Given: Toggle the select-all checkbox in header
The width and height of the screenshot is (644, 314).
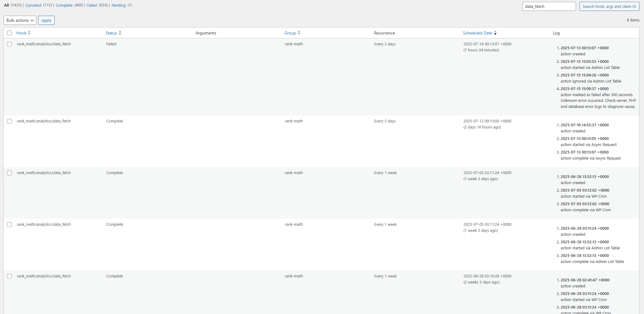Looking at the screenshot, I should (x=9, y=33).
